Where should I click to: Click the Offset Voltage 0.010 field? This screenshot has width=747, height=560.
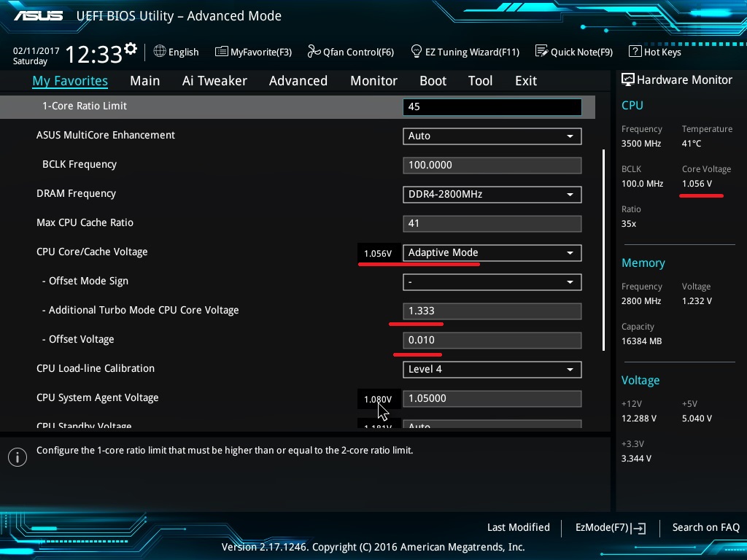492,340
